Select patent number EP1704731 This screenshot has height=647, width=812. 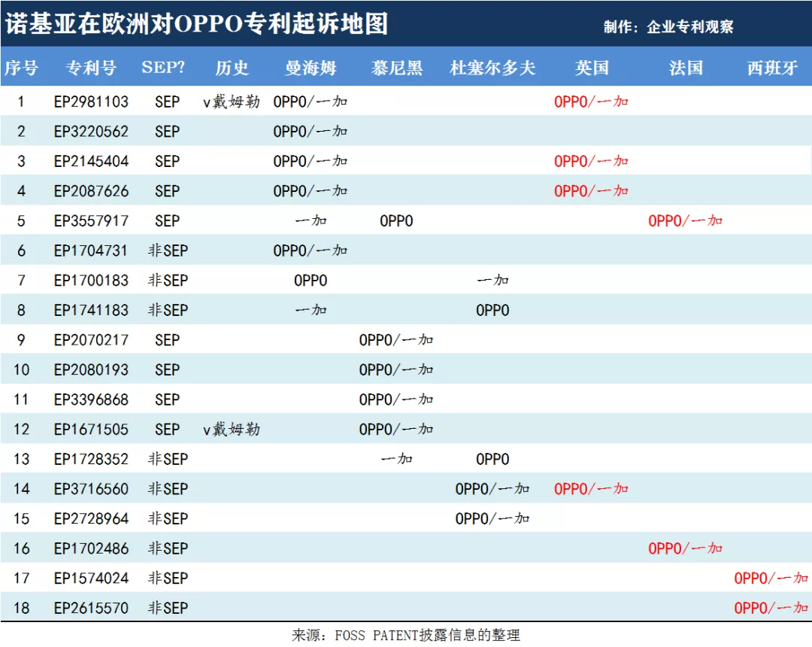point(91,251)
